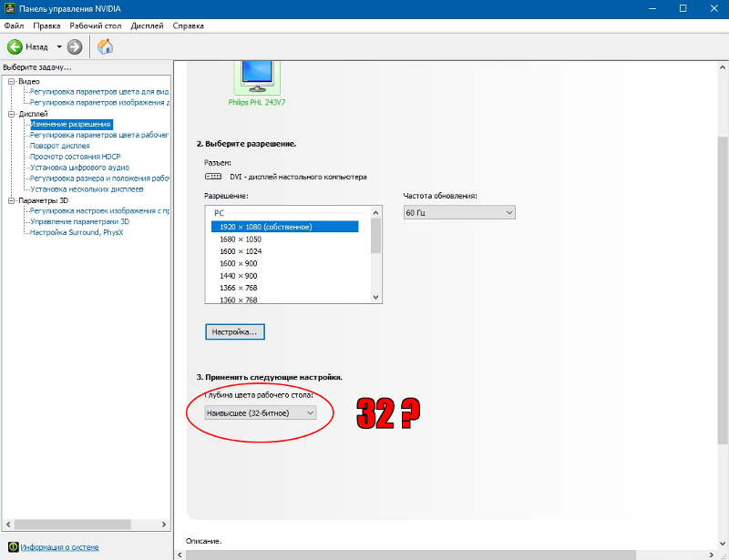Open Установка цифрового аудио task
Image resolution: width=729 pixels, height=560 pixels.
tap(79, 168)
